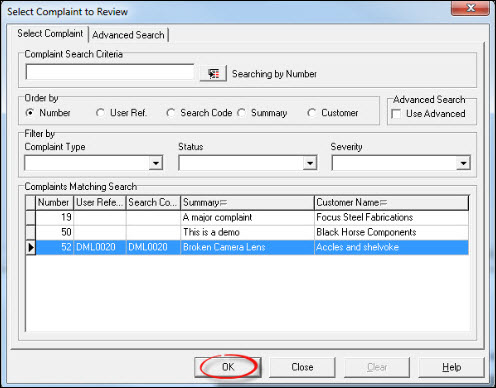Select the row marker arrow for complaint 52
Screen dimensions: 496x388
(31, 247)
